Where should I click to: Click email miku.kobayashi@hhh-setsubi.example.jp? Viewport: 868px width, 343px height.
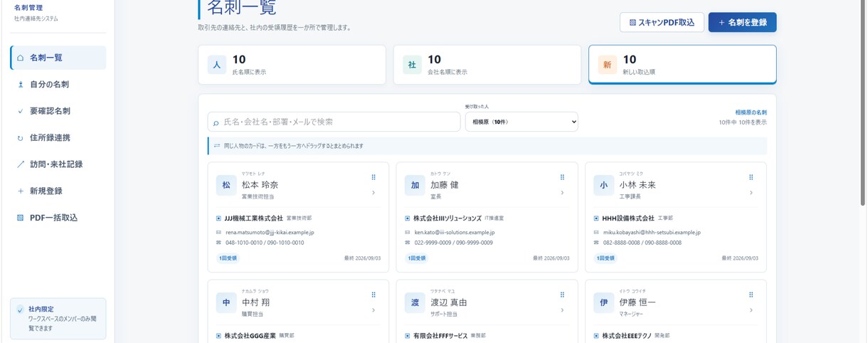pos(652,233)
